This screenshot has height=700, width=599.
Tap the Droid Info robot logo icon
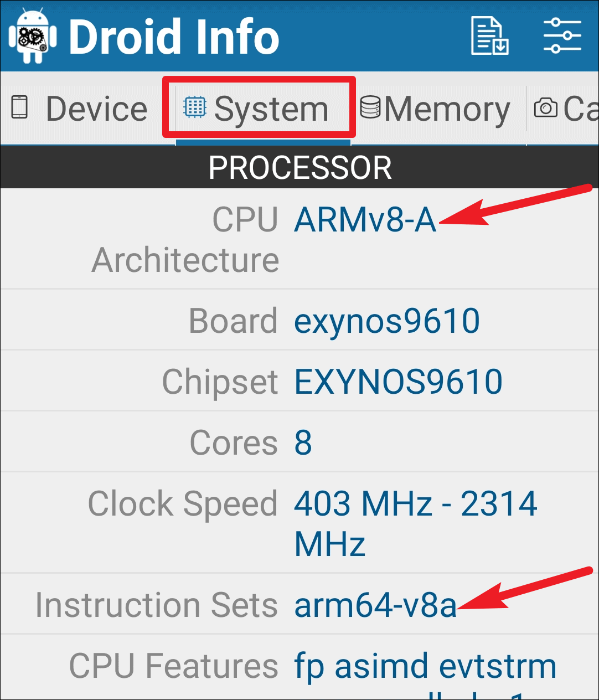(32, 36)
